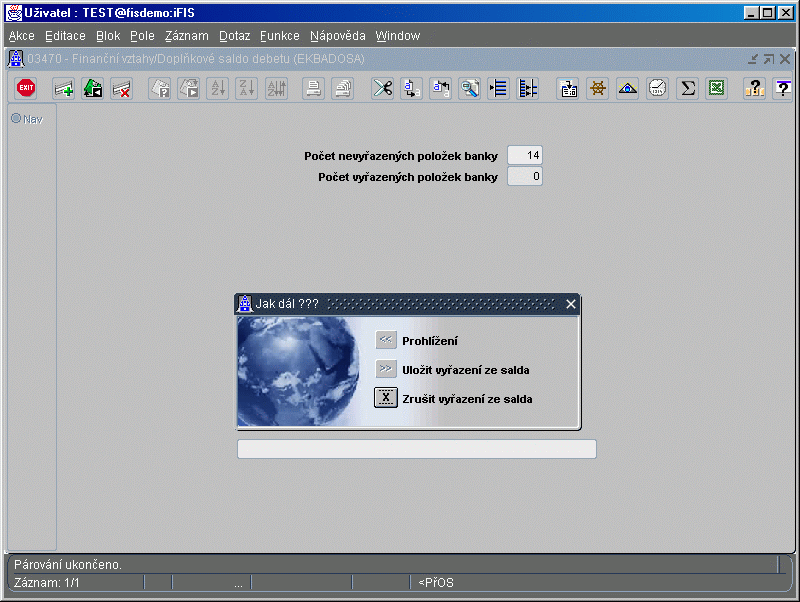Open the Funkce menu
Viewport: 800px width, 602px height.
(x=280, y=36)
